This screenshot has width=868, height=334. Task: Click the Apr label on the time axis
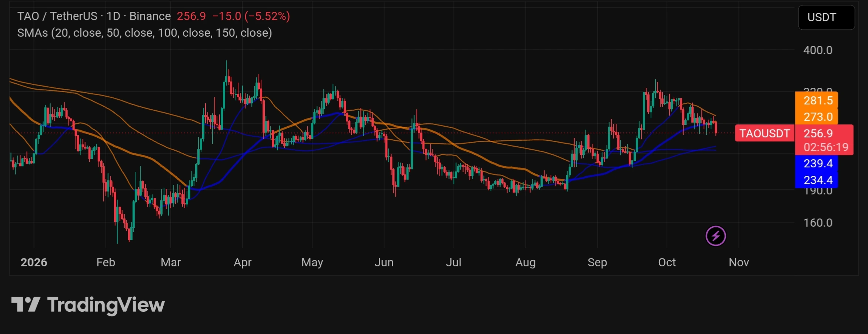point(243,263)
